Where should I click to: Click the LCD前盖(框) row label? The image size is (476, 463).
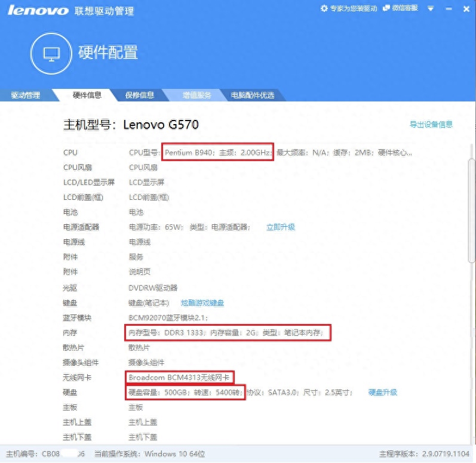(x=83, y=197)
